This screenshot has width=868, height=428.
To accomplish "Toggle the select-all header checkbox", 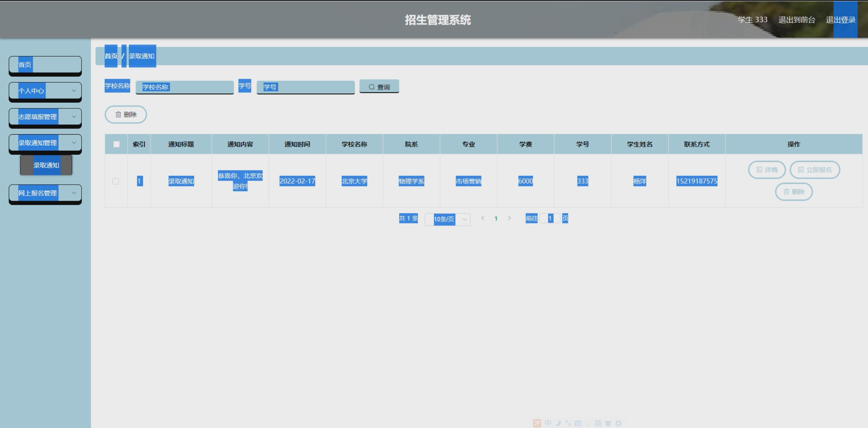I will tap(116, 144).
